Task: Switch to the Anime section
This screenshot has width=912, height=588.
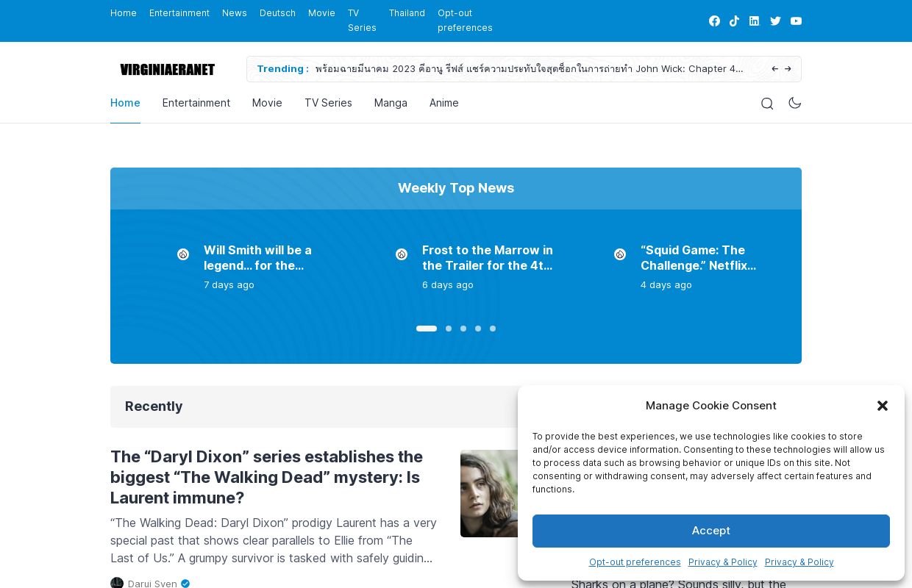Action: tap(444, 103)
